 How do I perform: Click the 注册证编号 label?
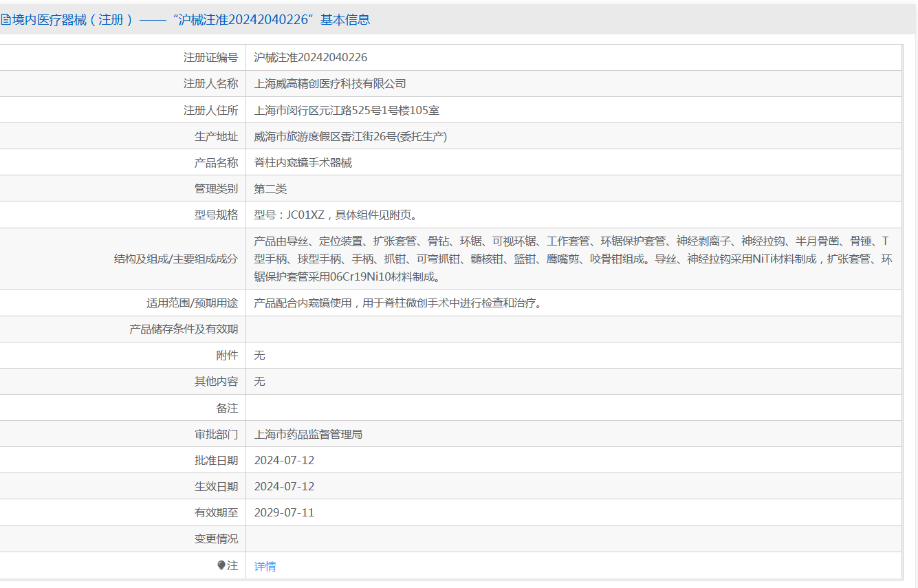[x=210, y=57]
